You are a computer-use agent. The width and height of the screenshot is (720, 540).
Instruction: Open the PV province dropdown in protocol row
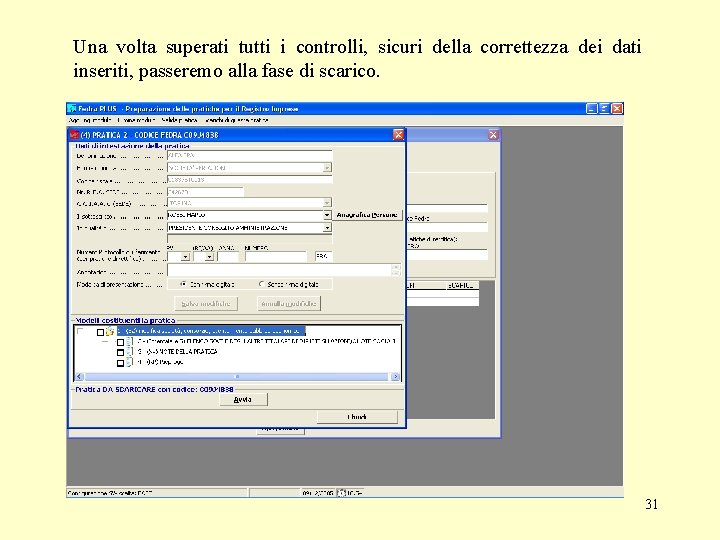tap(185, 257)
